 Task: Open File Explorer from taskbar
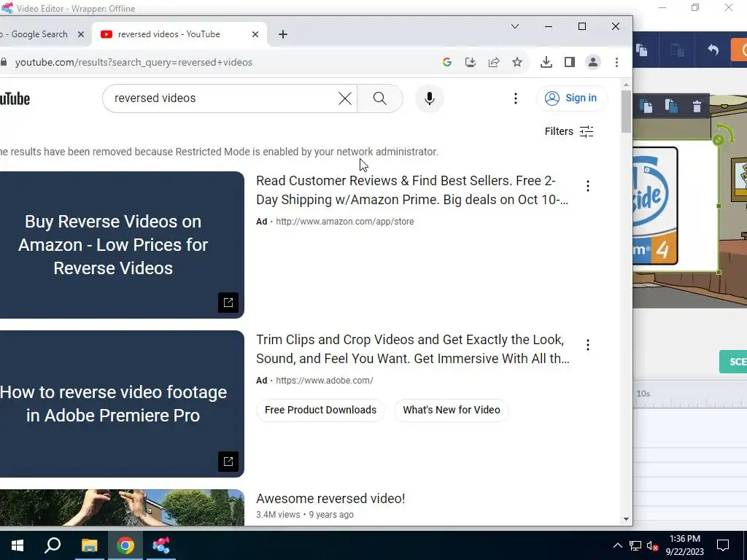(89, 545)
